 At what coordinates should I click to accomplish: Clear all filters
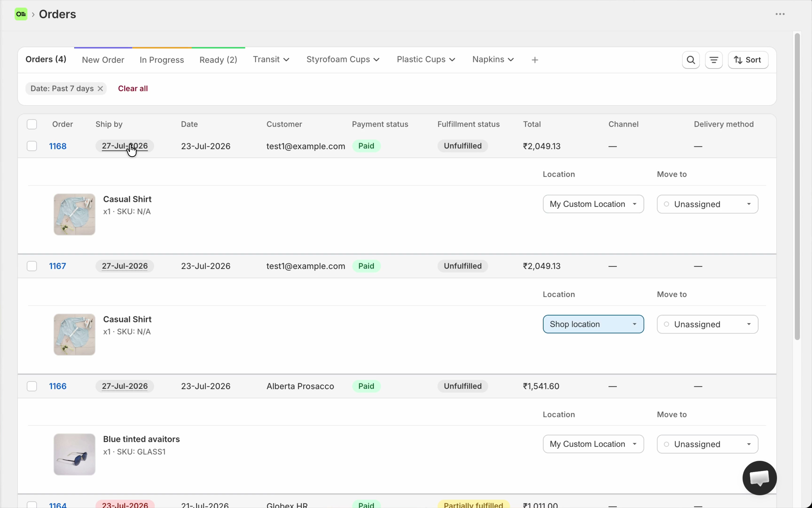[x=133, y=88]
